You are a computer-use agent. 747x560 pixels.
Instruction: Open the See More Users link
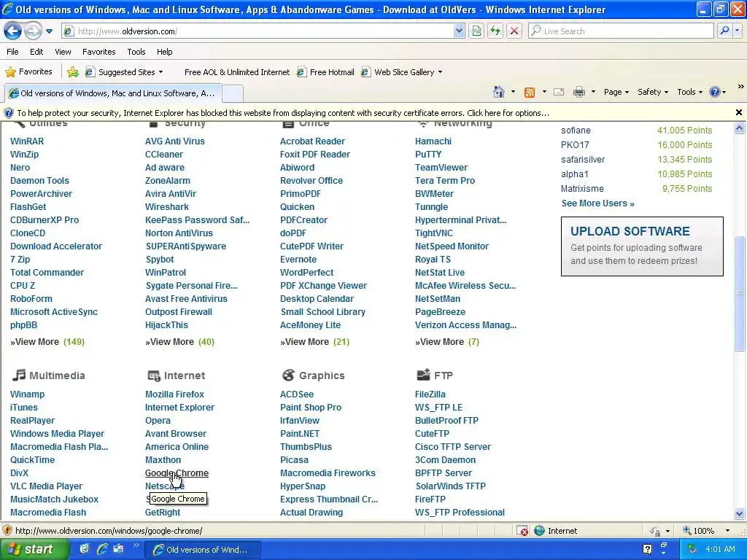(x=598, y=203)
